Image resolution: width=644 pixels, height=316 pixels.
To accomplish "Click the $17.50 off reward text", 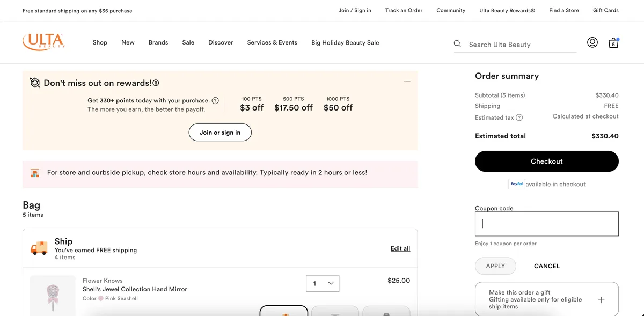I will click(294, 107).
